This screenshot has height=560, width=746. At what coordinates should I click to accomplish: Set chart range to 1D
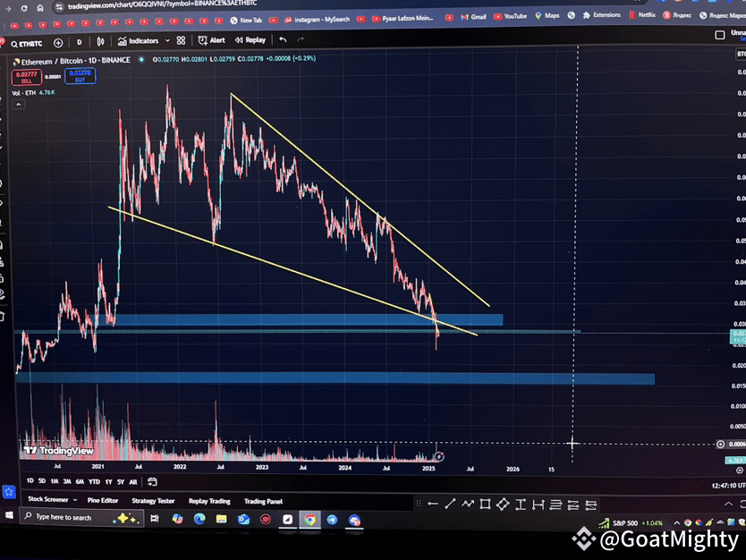coord(30,481)
